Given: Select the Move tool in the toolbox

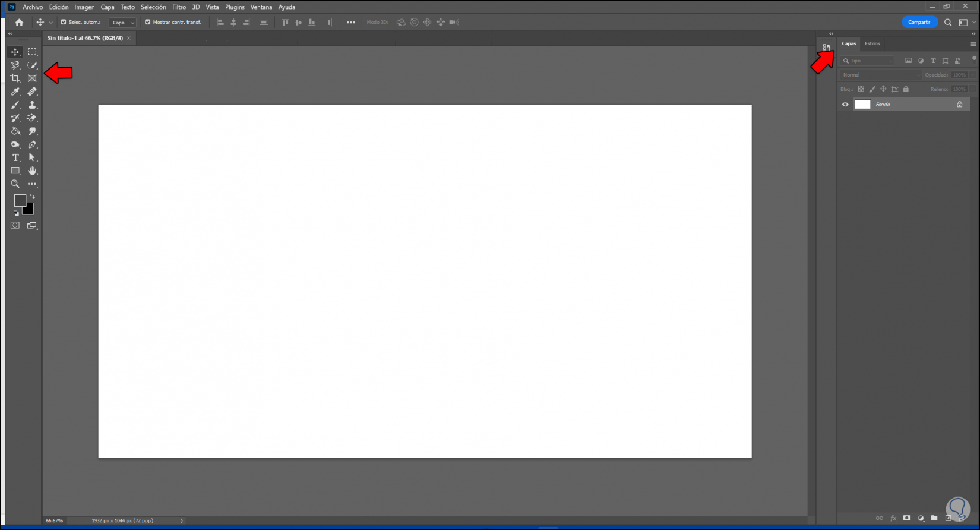Looking at the screenshot, I should [15, 52].
